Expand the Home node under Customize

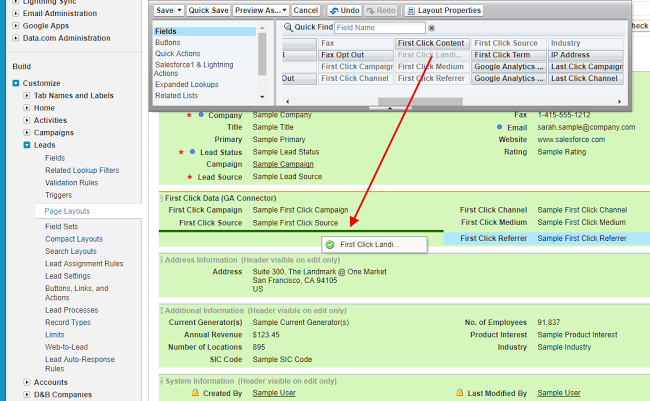(x=27, y=108)
